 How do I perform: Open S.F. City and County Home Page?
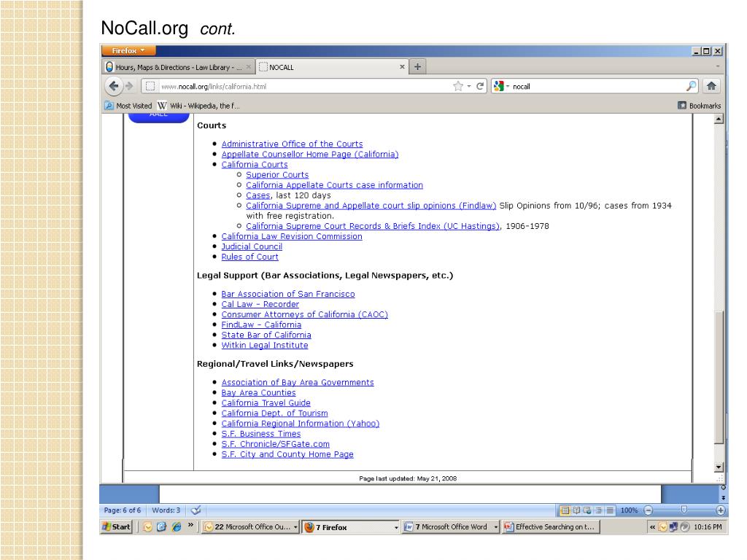click(x=287, y=454)
